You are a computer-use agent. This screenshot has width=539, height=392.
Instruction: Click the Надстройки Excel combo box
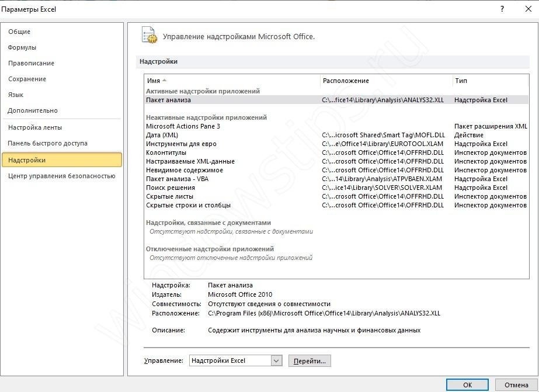tap(230, 361)
